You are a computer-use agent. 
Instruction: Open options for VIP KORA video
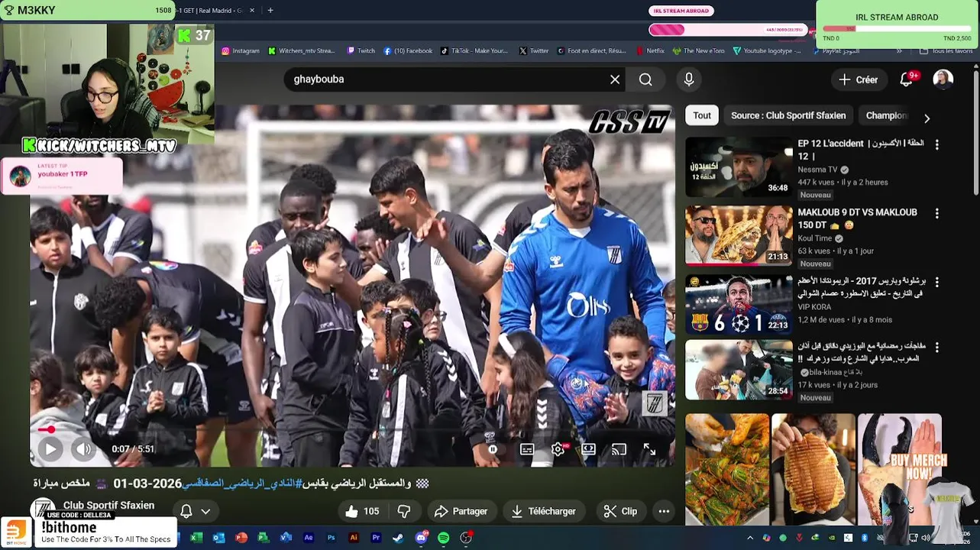[937, 282]
